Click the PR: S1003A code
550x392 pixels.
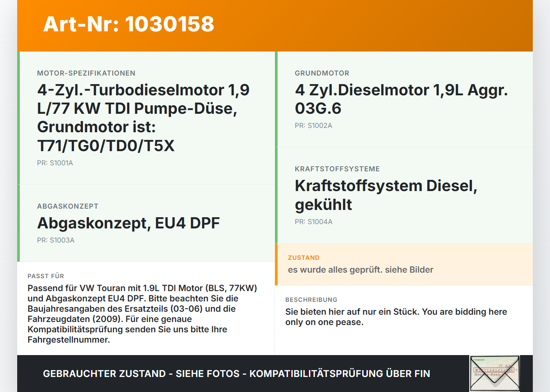click(55, 240)
